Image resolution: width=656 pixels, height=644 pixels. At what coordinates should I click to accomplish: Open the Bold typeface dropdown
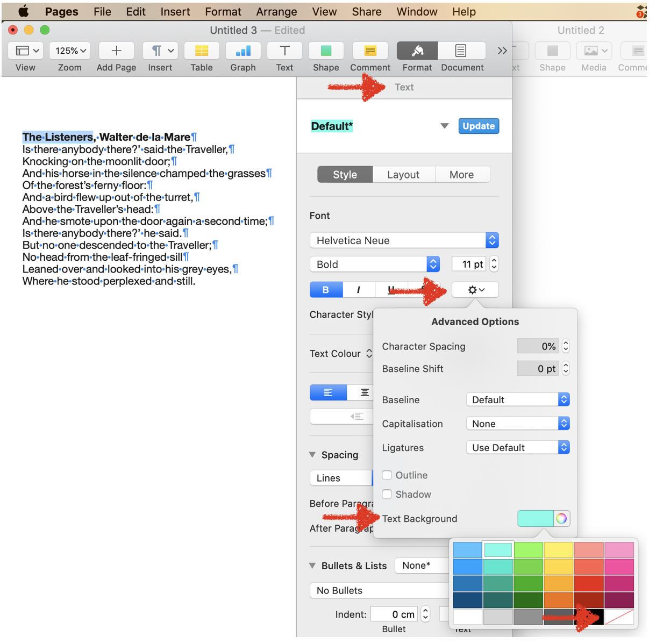coord(375,264)
